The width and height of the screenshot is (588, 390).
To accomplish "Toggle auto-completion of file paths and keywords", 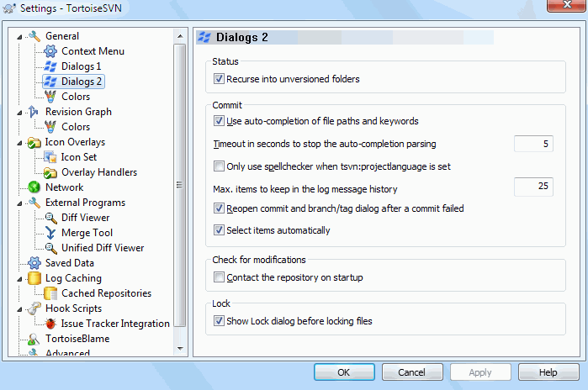I will (x=219, y=121).
